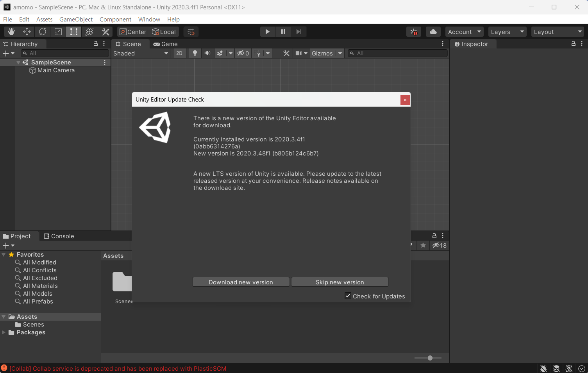This screenshot has height=373, width=588.
Task: Click Hierarchy search field
Action: click(x=65, y=53)
